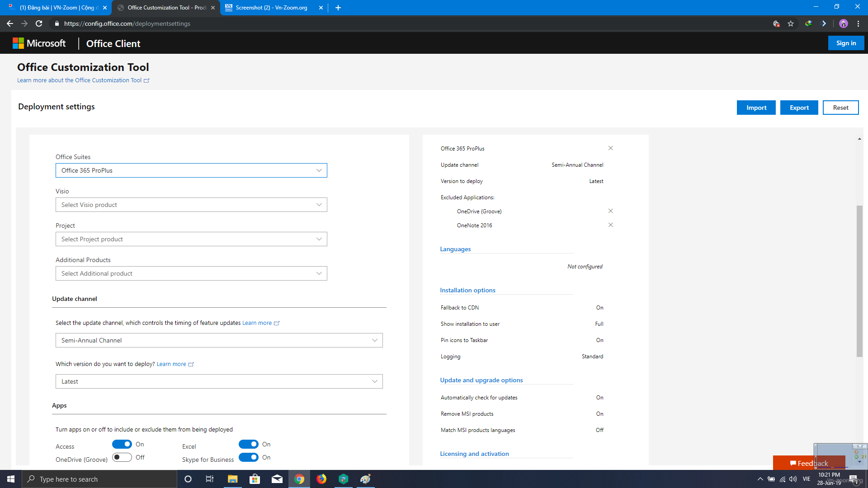Click the page vertical scrollbar thumb
This screenshot has height=488, width=868.
coord(859,281)
